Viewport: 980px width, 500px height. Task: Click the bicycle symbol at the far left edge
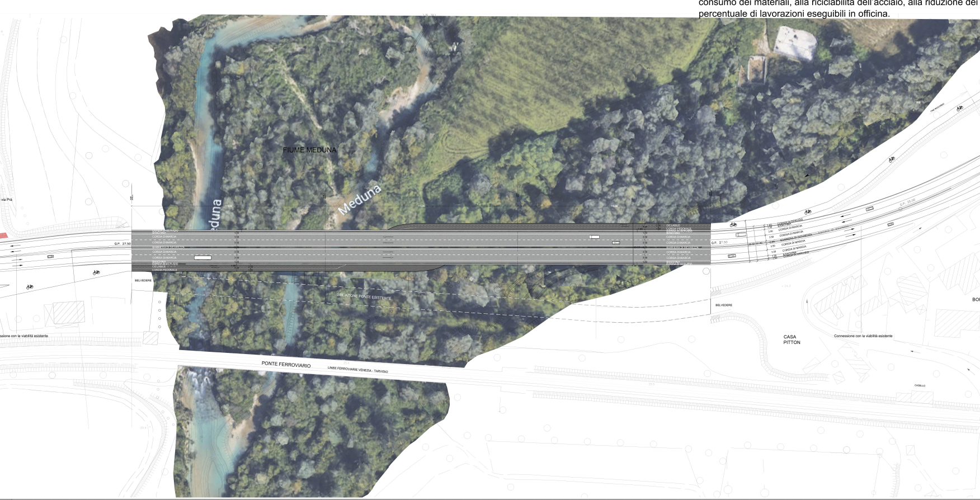pyautogui.click(x=30, y=287)
